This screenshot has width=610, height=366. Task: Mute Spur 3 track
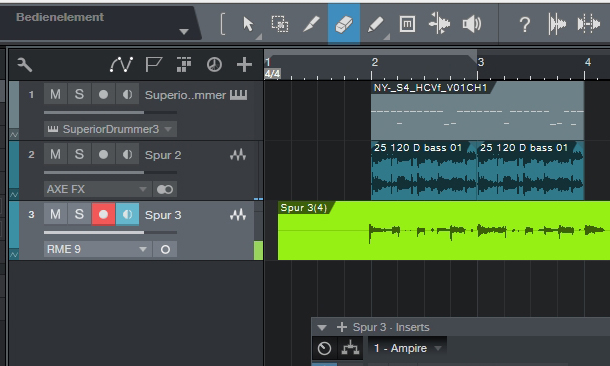click(x=55, y=214)
